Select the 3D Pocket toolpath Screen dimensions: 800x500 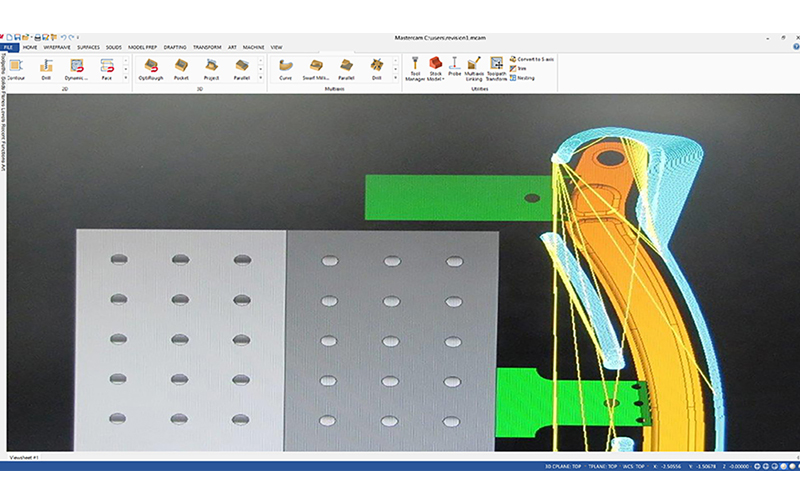click(181, 69)
